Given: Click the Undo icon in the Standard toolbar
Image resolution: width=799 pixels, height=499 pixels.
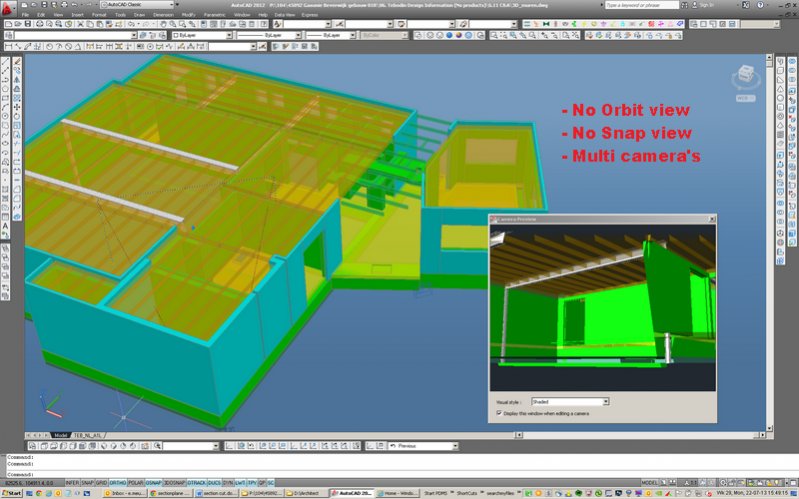Looking at the screenshot, I should 131,24.
